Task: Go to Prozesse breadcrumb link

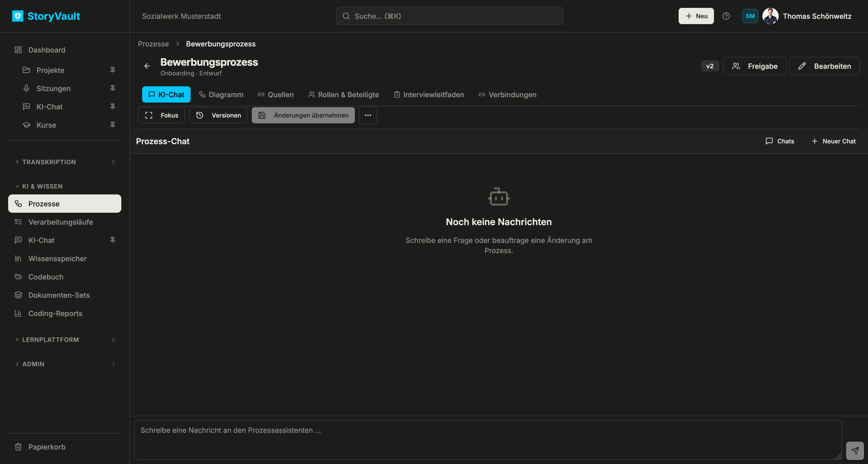Action: point(153,44)
